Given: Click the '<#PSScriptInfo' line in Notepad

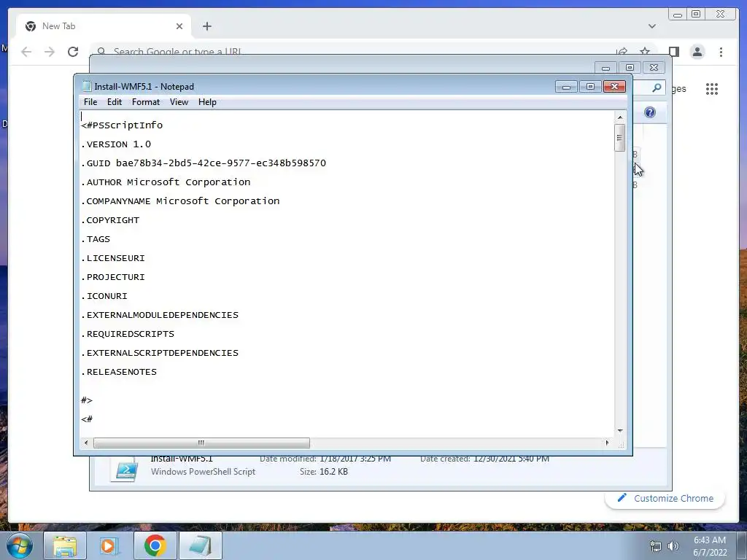Looking at the screenshot, I should click(122, 125).
